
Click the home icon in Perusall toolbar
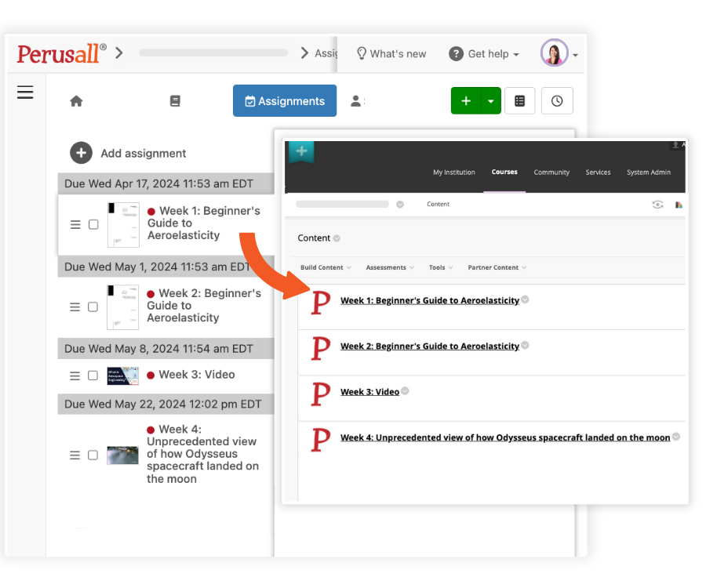pyautogui.click(x=75, y=100)
